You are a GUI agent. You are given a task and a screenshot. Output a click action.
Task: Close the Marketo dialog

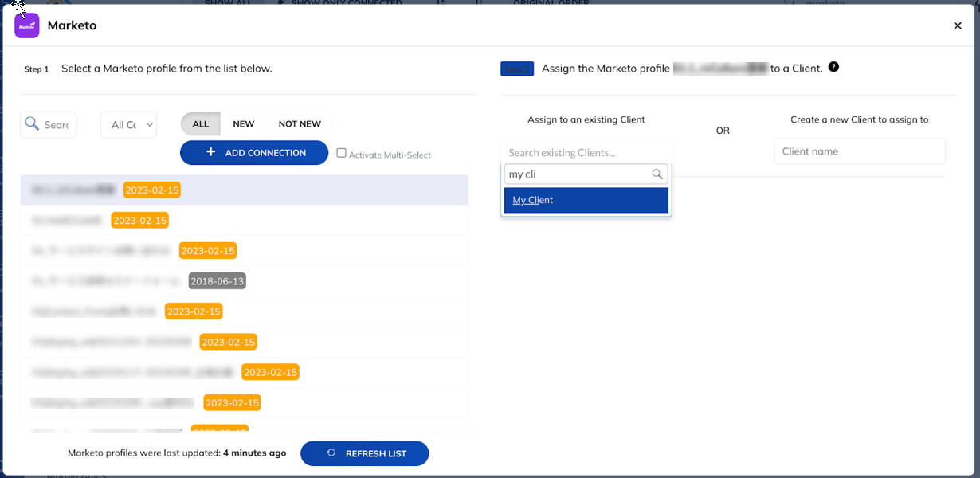958,25
